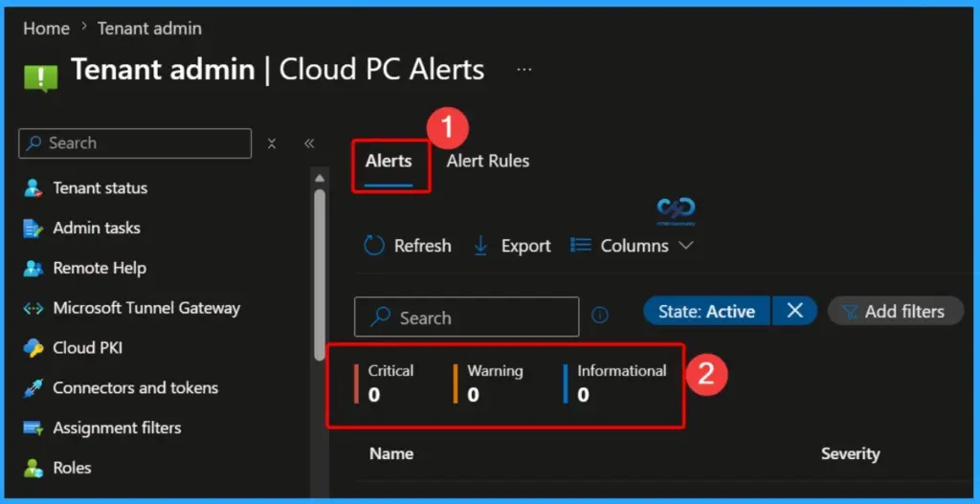Click the Admin tasks icon
Viewport: 980px width, 504px height.
(x=33, y=229)
